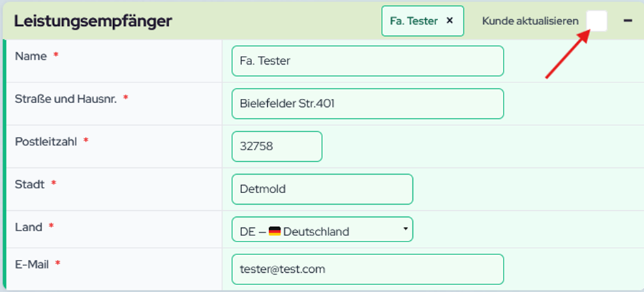
Task: Collapse the Leistungsempfänger section with minus icon
Action: coord(628,20)
